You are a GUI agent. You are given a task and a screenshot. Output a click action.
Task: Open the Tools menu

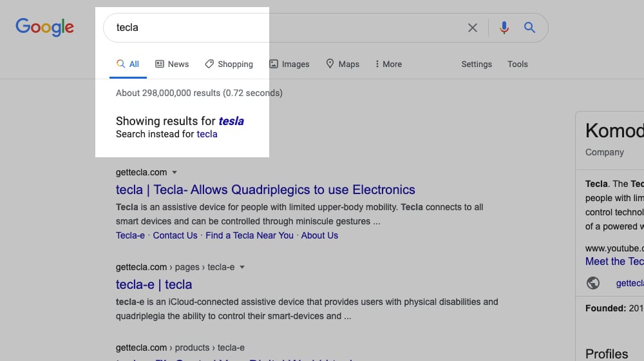(518, 64)
